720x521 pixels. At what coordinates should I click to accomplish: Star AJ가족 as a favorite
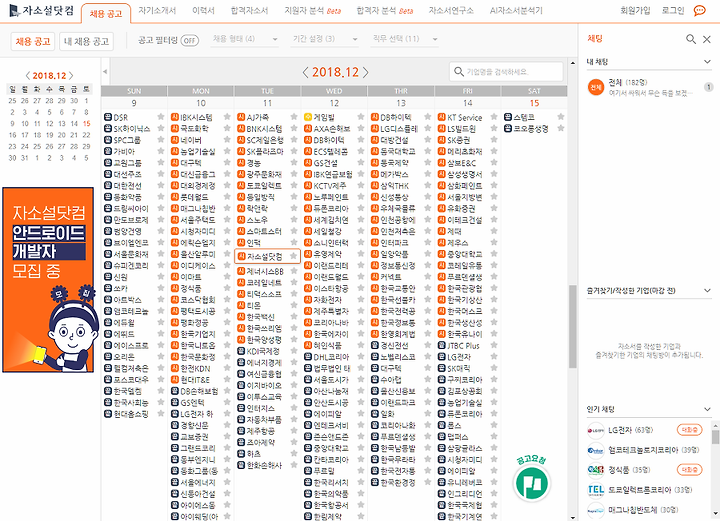[294, 117]
